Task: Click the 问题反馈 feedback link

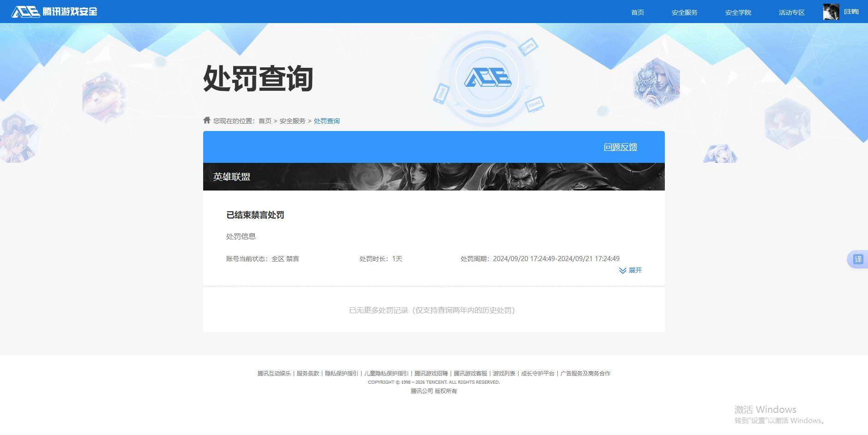Action: [x=621, y=147]
